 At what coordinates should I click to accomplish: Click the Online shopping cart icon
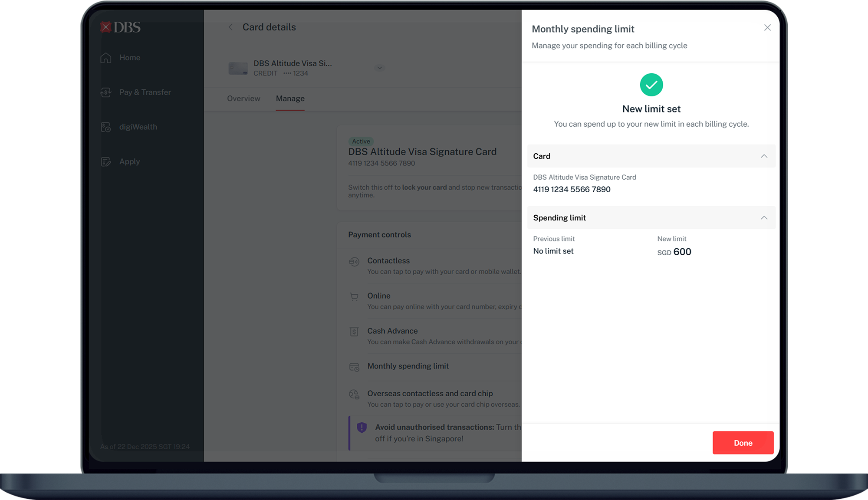tap(354, 297)
